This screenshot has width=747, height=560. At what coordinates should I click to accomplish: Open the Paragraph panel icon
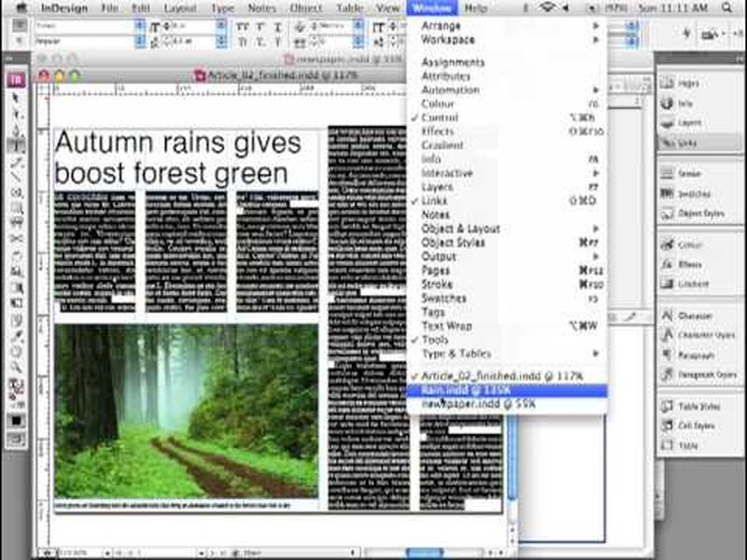point(668,356)
